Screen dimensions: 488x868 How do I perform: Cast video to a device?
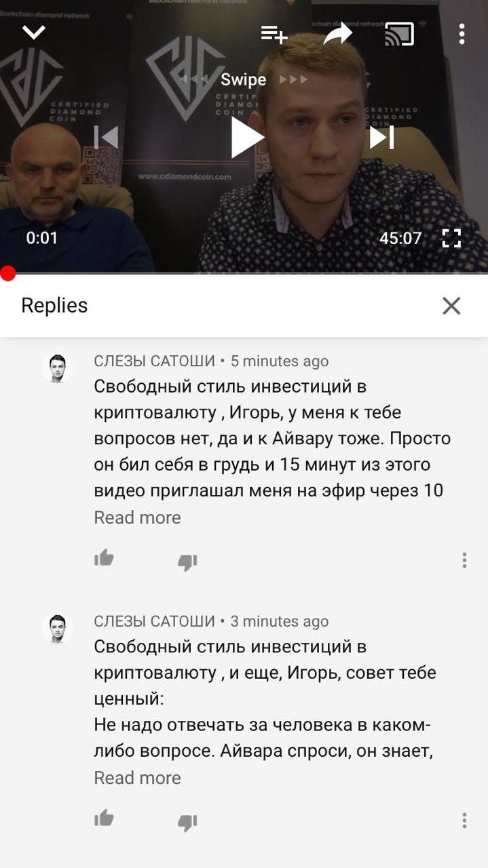[399, 34]
